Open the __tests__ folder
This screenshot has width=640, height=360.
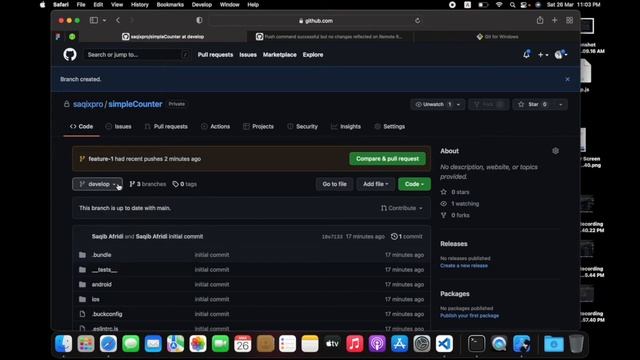pyautogui.click(x=104, y=270)
